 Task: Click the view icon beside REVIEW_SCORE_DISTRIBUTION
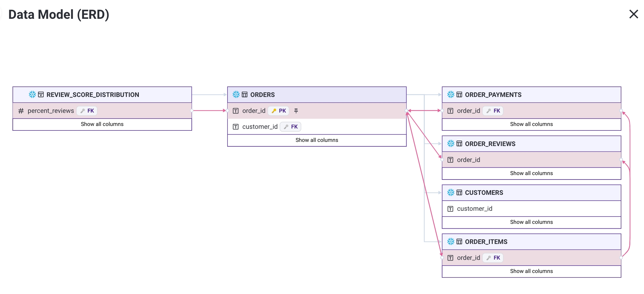[41, 94]
